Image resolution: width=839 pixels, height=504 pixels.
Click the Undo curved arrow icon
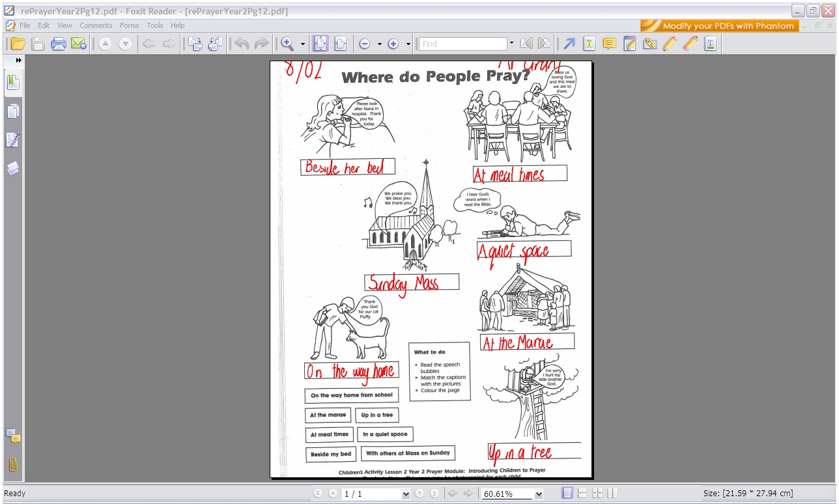tap(242, 44)
